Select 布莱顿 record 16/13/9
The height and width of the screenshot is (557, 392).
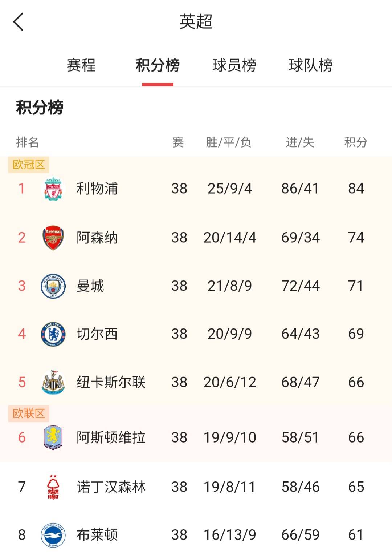[230, 535]
